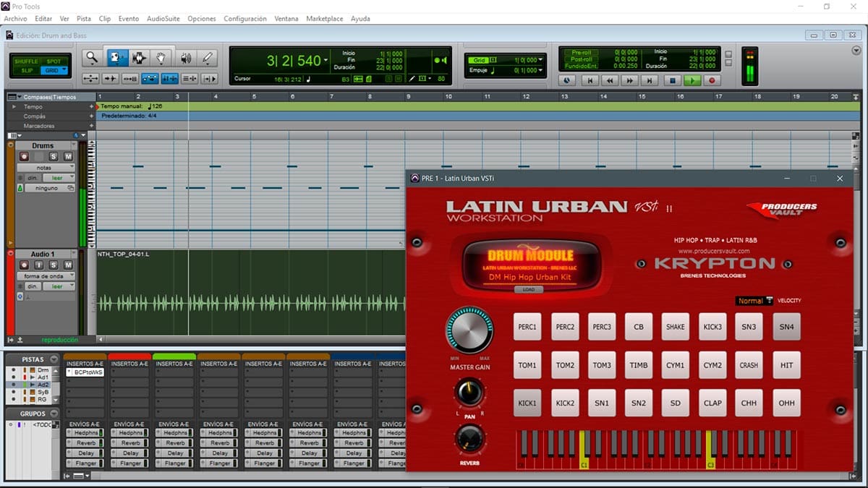Open the Ayuda menu
Viewport: 868px width, 488px height.
[x=360, y=19]
